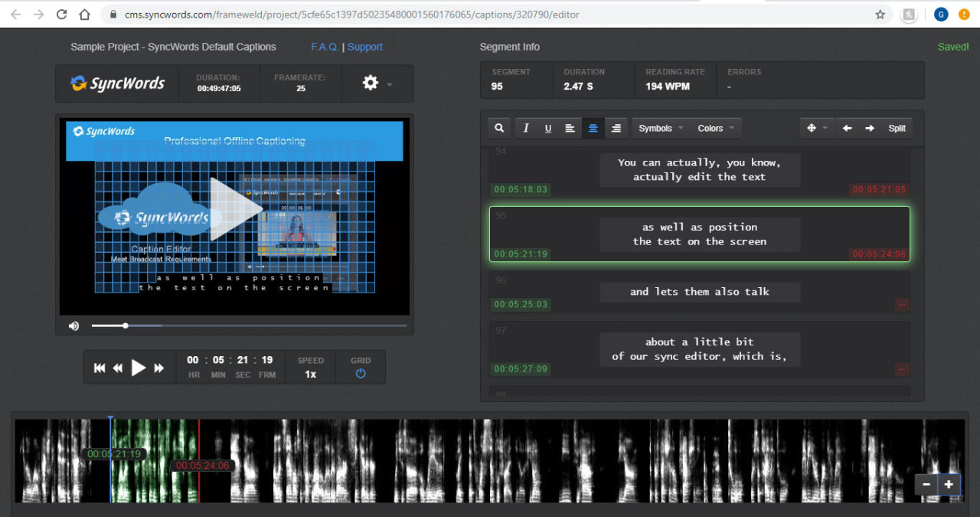Toggle italic formatting for captions

pyautogui.click(x=526, y=128)
